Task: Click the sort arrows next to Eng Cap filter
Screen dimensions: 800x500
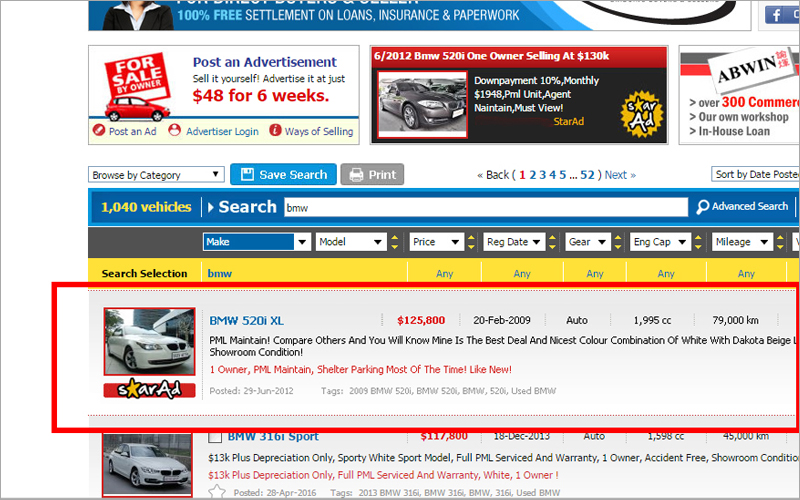Action: (698, 242)
